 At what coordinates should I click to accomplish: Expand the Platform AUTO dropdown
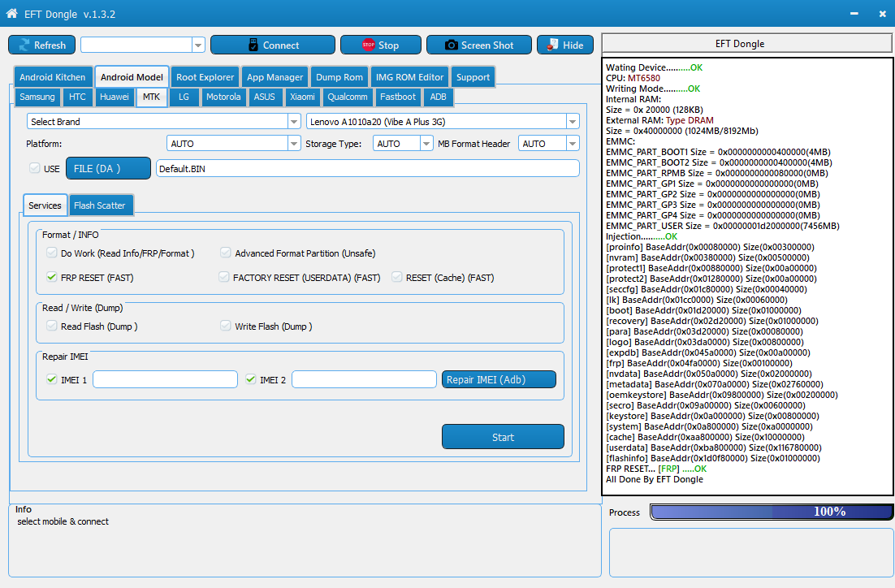coord(294,144)
